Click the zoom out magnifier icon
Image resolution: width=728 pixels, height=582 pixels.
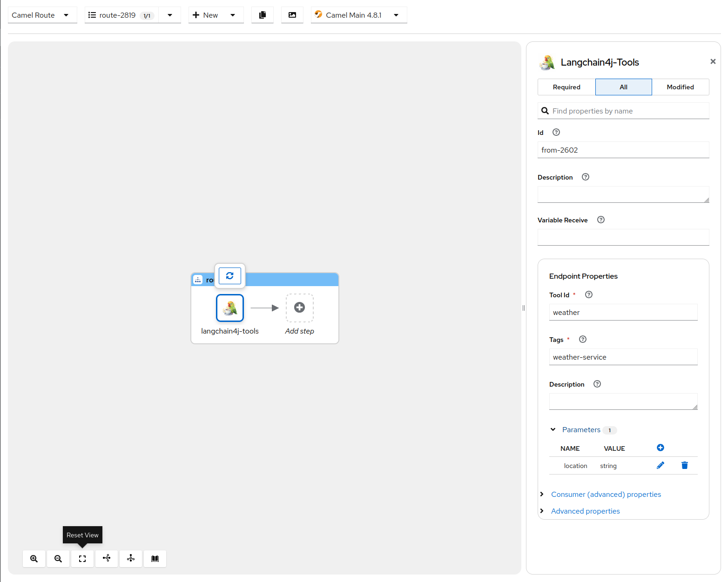click(x=58, y=559)
